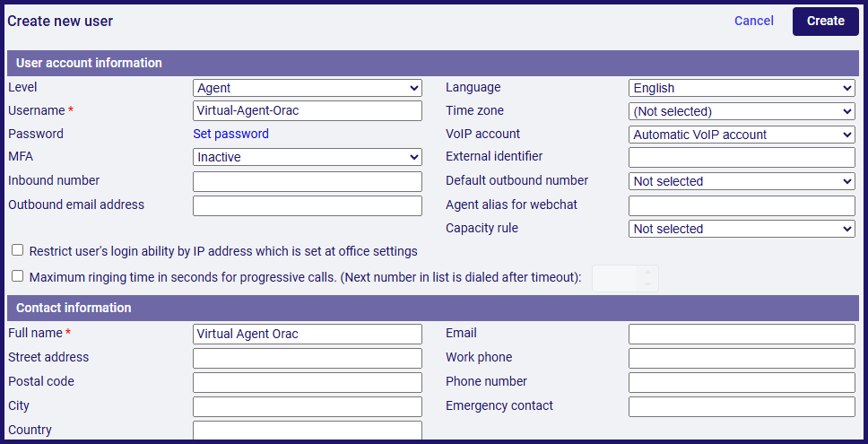Viewport: 868px width, 444px height.
Task: Expand the MFA dropdown set to Inactive
Action: tap(308, 157)
